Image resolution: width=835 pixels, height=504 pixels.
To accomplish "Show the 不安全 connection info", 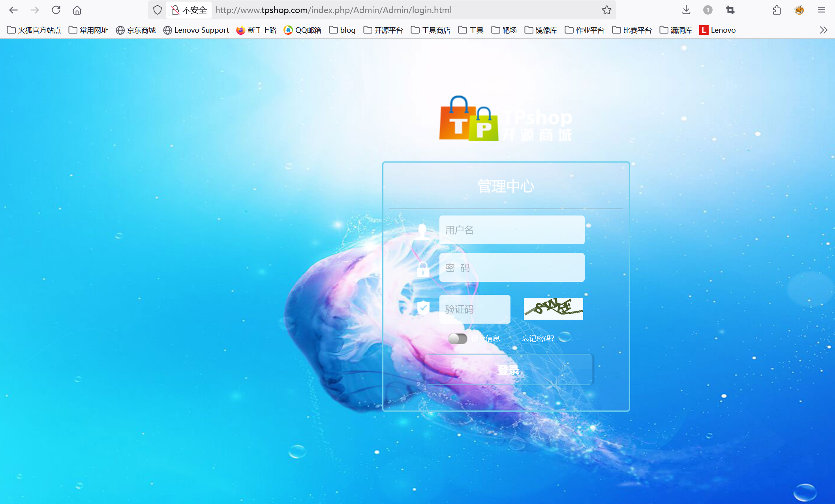I will click(189, 10).
